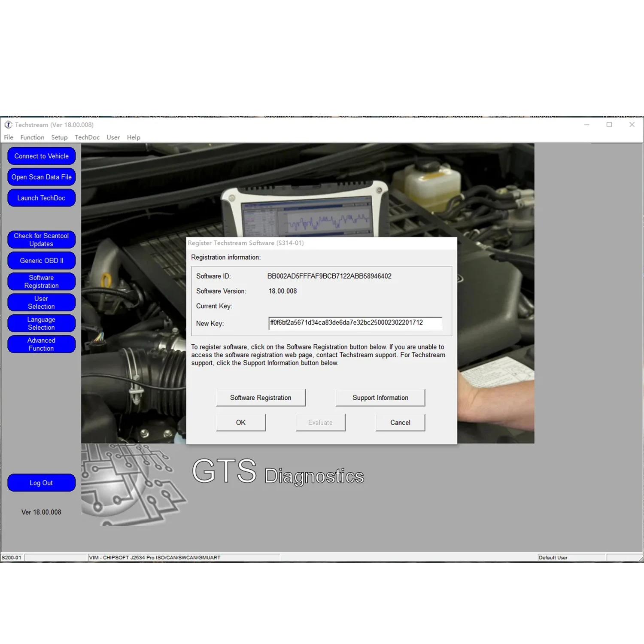Click the Evaluate button
Image resolution: width=644 pixels, height=644 pixels.
tap(320, 422)
